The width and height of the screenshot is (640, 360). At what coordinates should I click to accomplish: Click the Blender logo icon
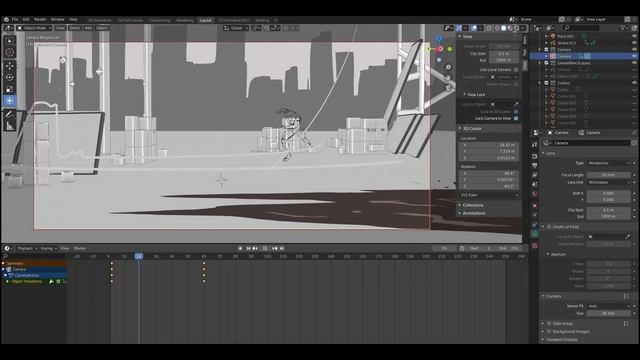coord(6,19)
